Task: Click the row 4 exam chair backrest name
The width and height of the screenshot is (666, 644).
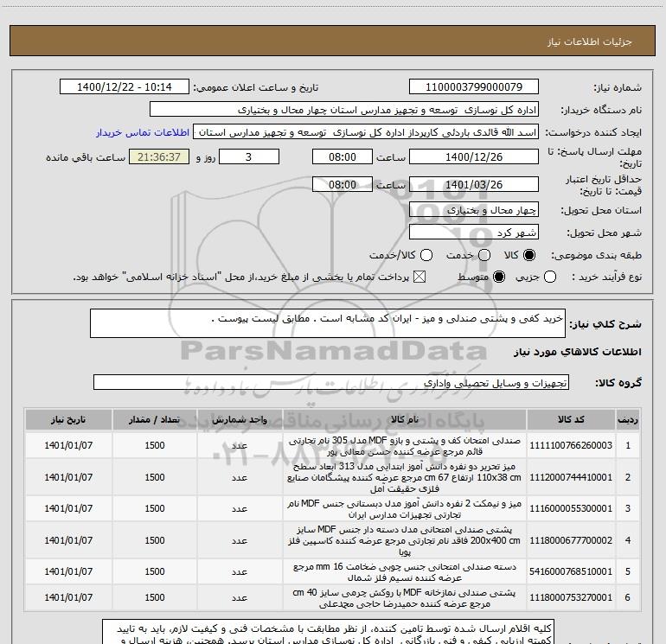Action: tap(405, 540)
